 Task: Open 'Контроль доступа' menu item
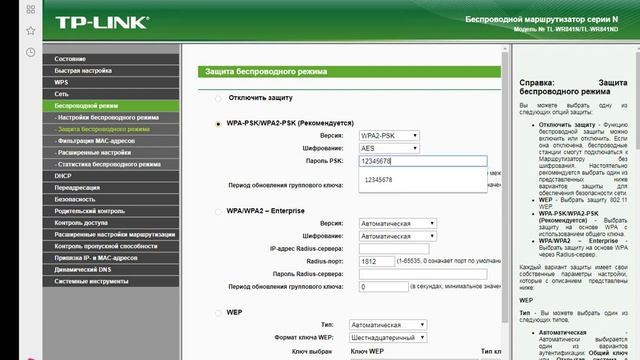(x=111, y=223)
